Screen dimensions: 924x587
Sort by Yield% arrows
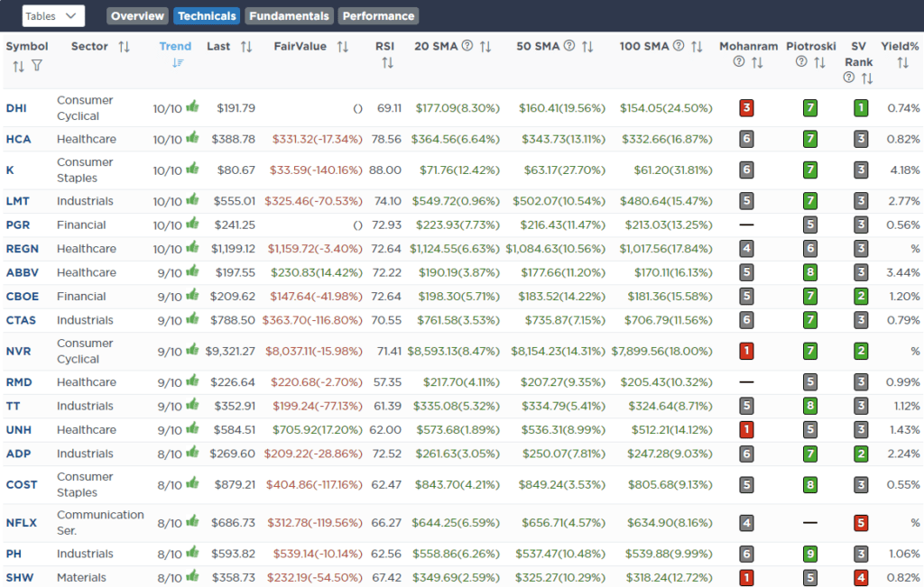902,62
